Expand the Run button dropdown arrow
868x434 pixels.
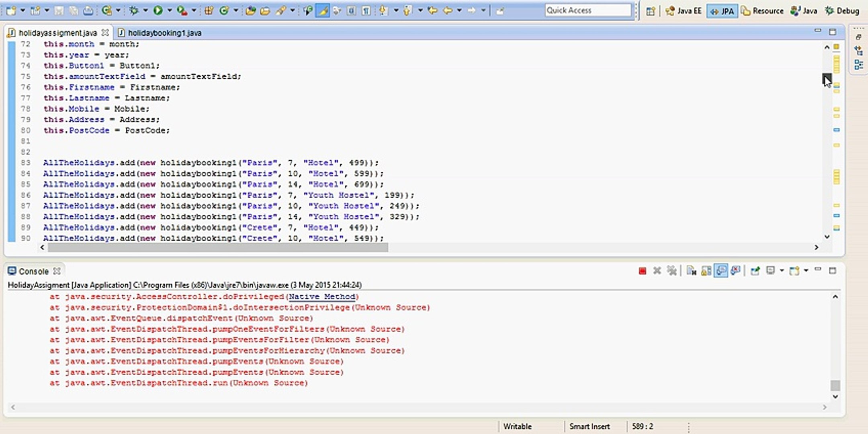coord(170,11)
